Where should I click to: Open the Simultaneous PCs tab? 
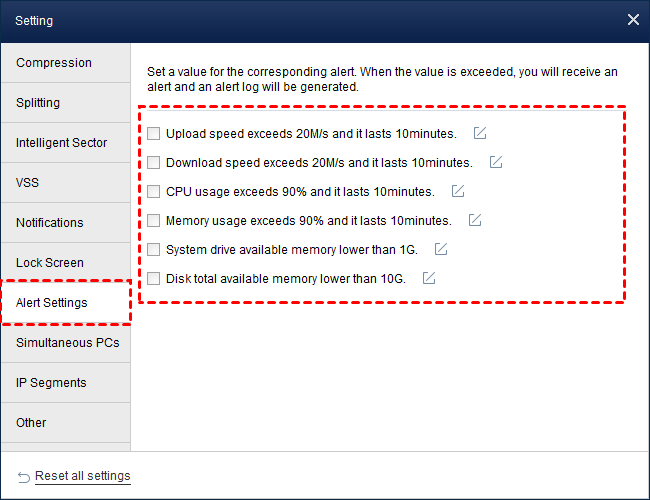65,343
